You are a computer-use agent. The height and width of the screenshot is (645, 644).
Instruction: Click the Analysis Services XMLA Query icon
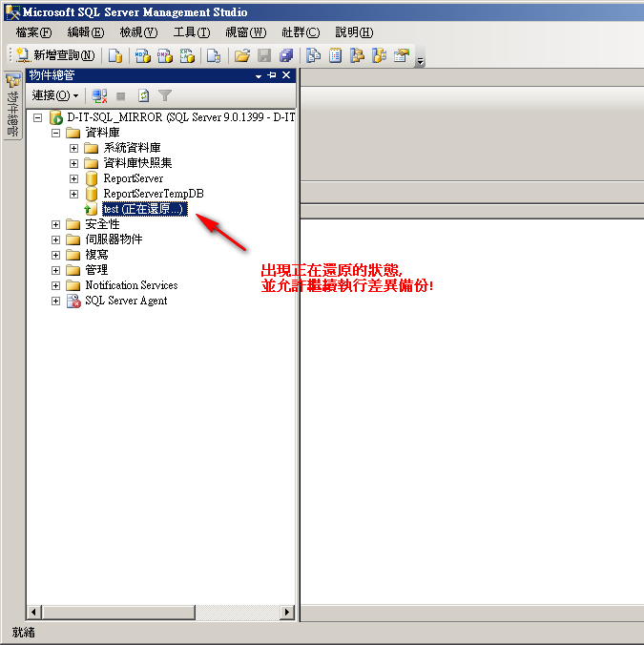point(187,55)
